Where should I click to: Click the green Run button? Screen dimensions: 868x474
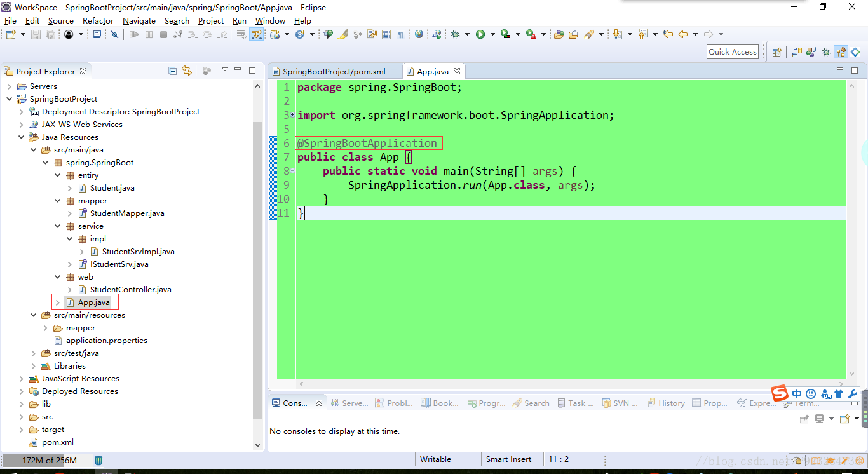tap(480, 34)
